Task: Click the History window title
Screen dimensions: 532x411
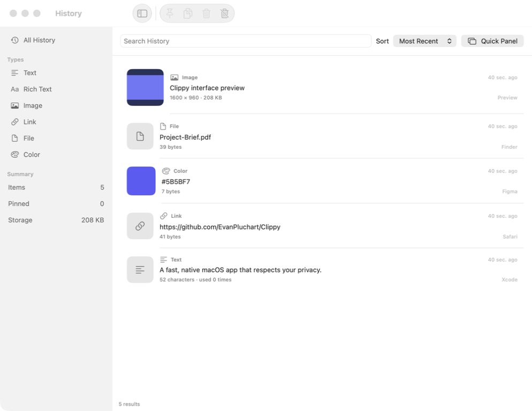Action: click(69, 13)
